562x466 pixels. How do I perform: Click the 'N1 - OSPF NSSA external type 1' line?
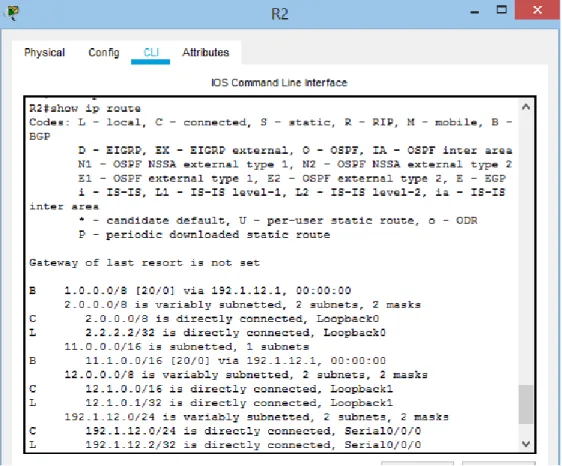[295, 165]
